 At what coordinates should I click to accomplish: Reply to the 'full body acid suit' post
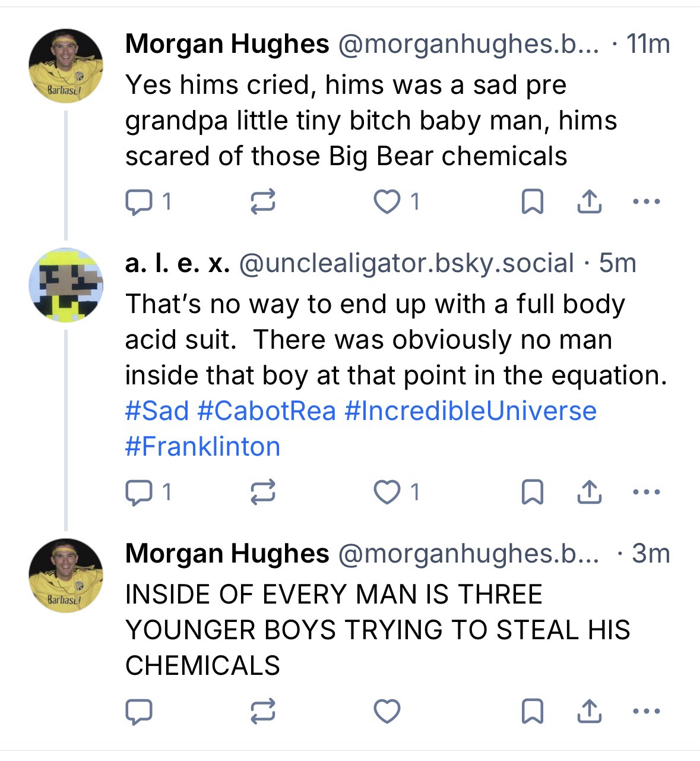[139, 492]
